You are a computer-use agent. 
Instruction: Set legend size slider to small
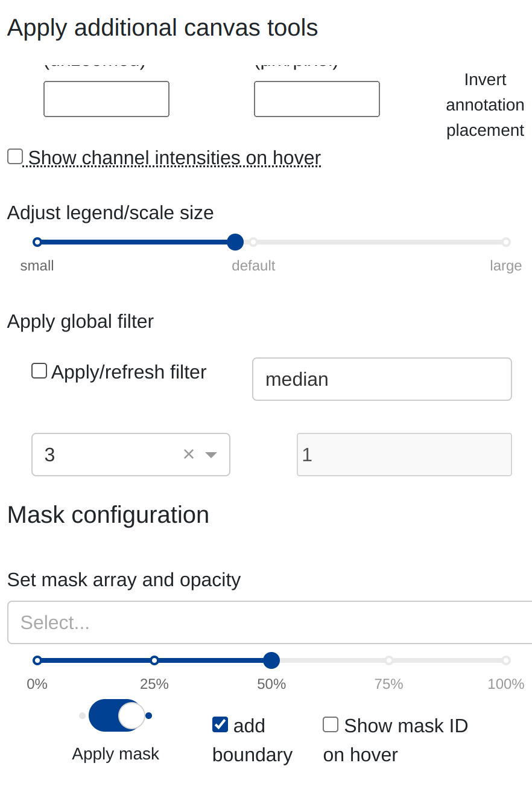(x=37, y=242)
